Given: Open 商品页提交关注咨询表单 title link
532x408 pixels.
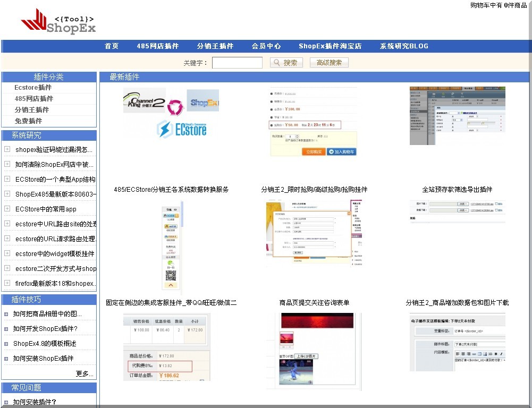Looking at the screenshot, I should coord(314,302).
